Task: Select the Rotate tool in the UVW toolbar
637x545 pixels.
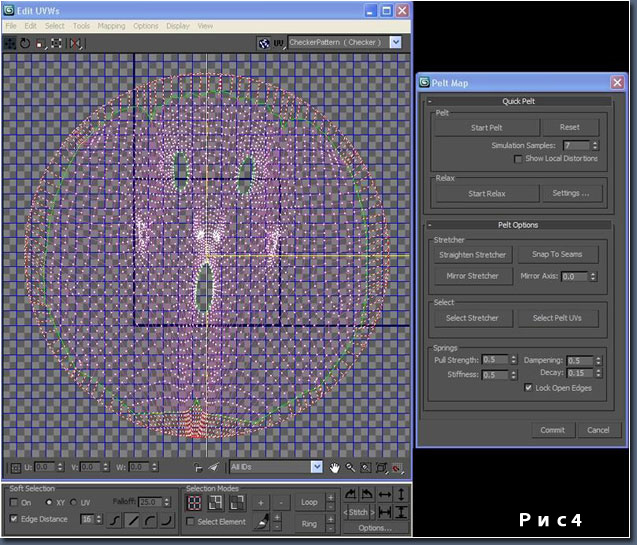Action: pos(25,43)
